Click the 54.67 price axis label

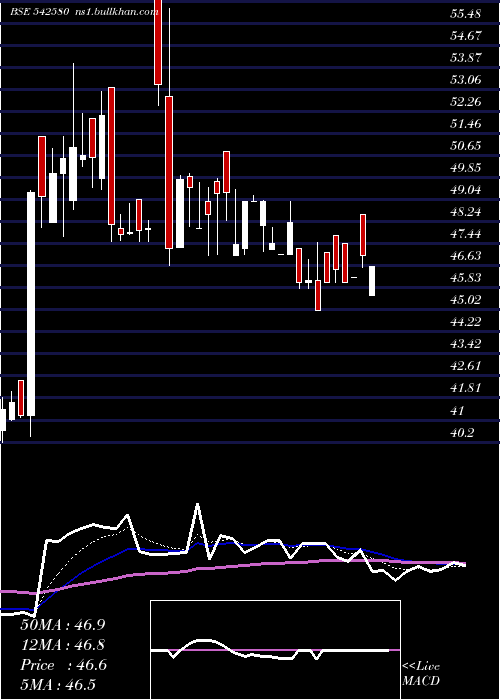coord(466,36)
